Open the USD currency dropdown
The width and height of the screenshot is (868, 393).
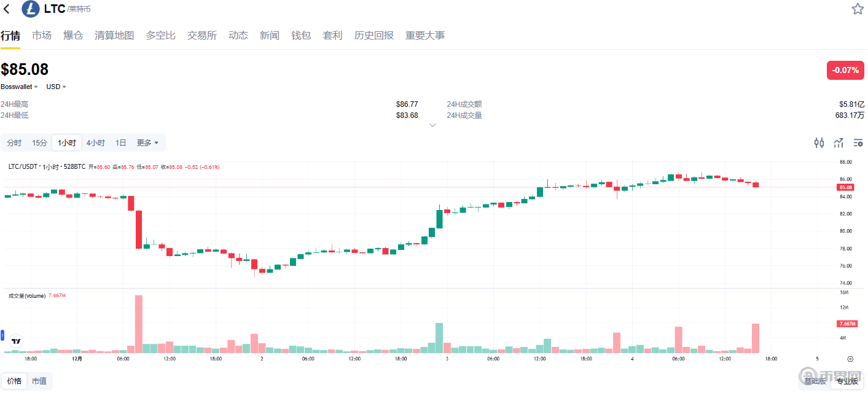pos(56,87)
